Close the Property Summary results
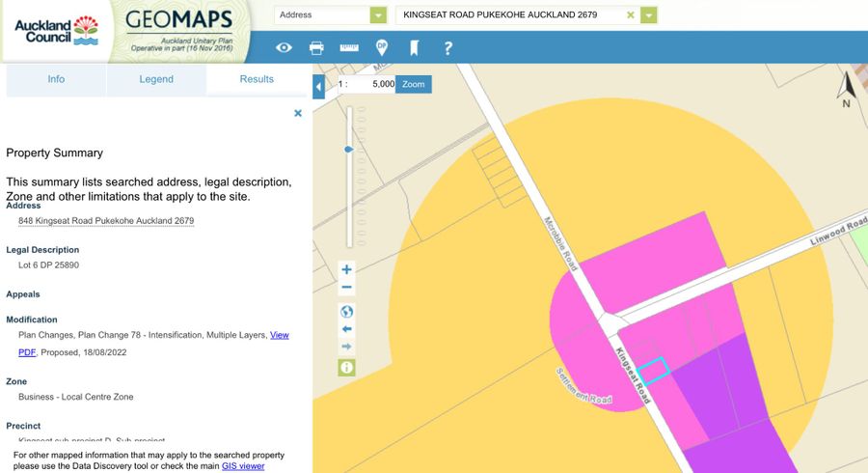This screenshot has height=473, width=868. click(298, 113)
